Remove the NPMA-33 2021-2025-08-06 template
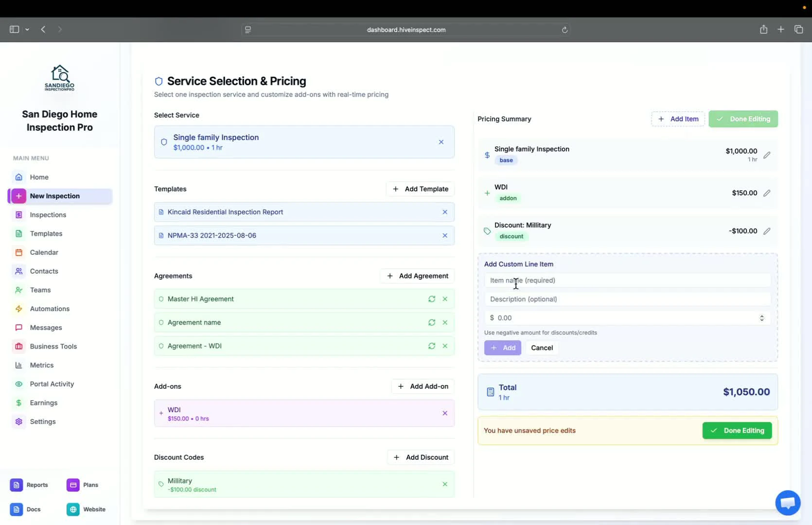This screenshot has width=812, height=525. (x=445, y=235)
